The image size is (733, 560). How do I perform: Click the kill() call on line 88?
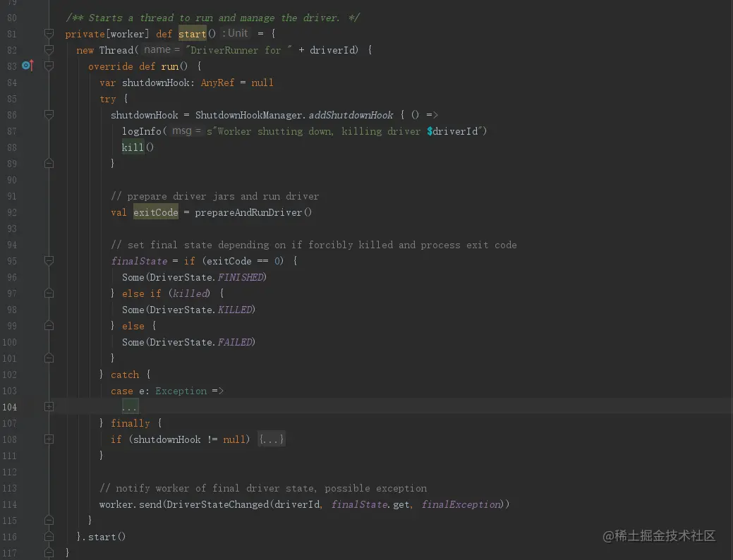[x=138, y=147]
